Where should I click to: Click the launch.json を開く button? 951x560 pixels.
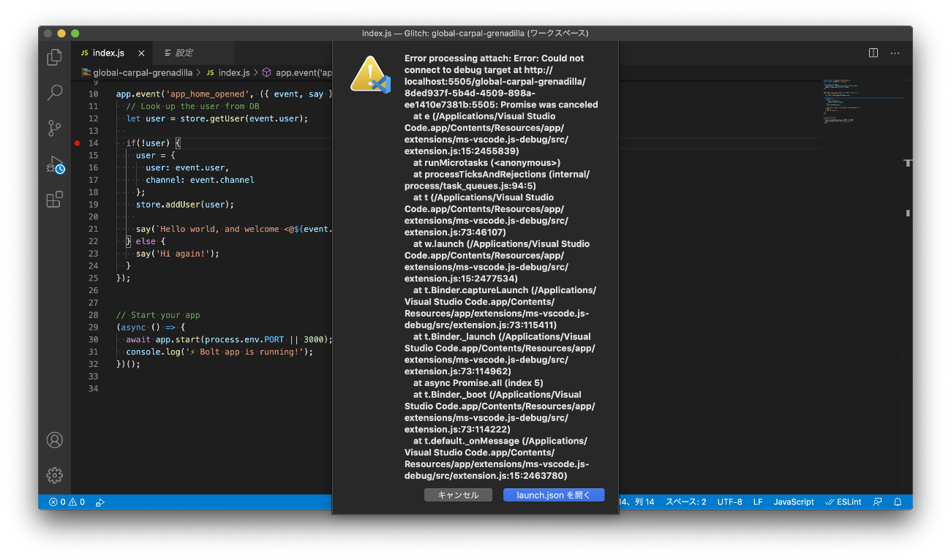pyautogui.click(x=554, y=495)
